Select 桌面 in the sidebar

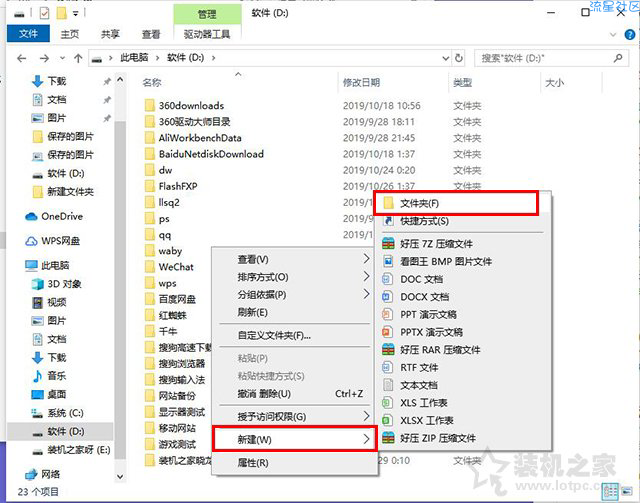[x=49, y=394]
